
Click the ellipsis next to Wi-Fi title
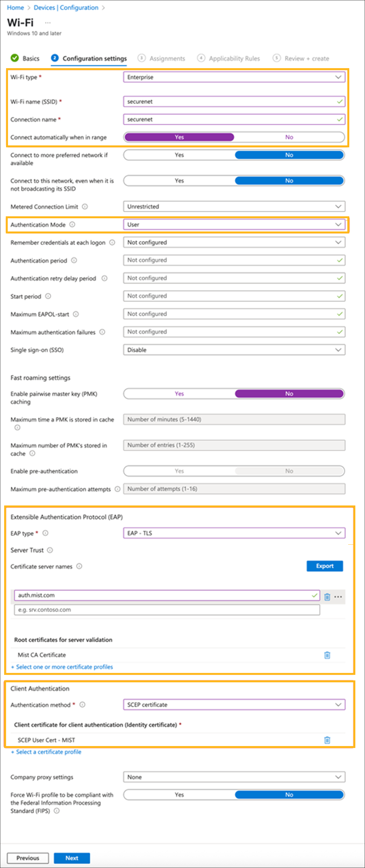[48, 23]
